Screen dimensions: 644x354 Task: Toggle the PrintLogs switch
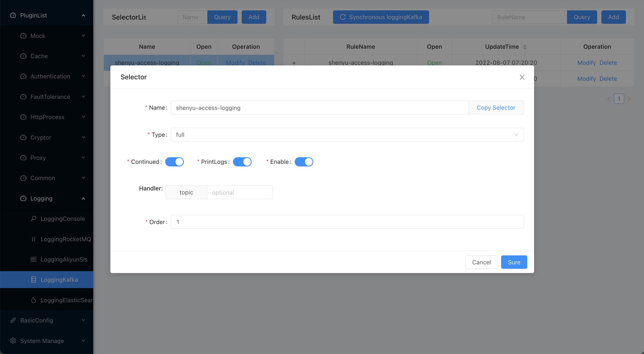[242, 162]
